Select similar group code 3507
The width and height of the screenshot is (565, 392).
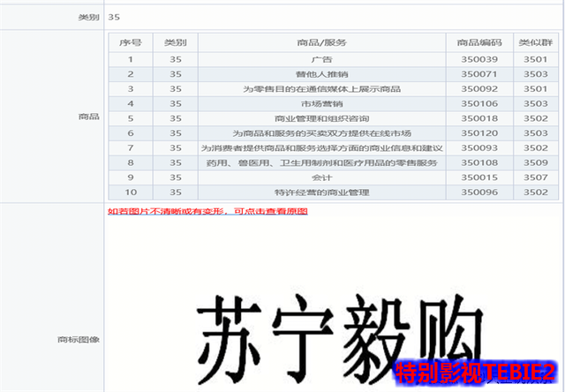(534, 177)
